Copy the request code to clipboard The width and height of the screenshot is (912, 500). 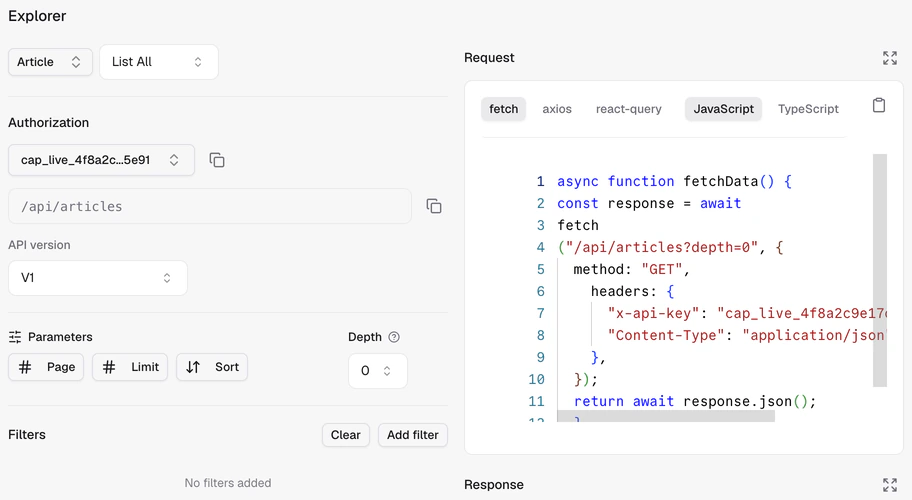(x=879, y=105)
